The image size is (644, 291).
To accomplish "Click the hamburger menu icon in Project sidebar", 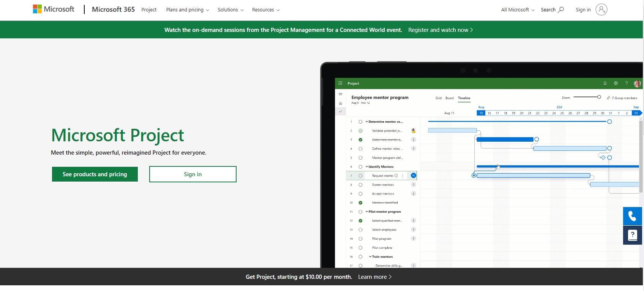I will pyautogui.click(x=340, y=94).
